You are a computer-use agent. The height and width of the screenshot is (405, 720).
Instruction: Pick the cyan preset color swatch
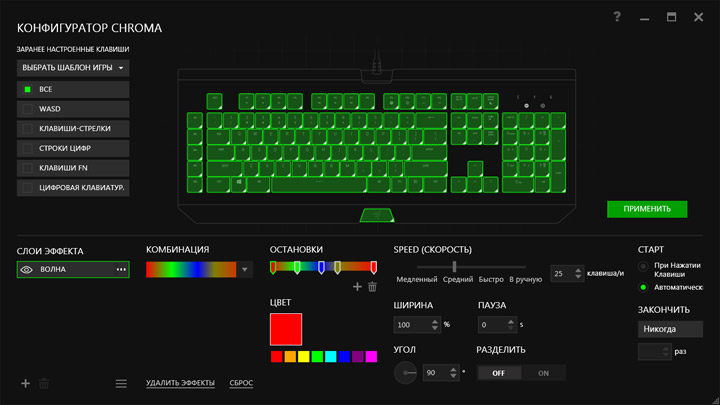(x=331, y=356)
